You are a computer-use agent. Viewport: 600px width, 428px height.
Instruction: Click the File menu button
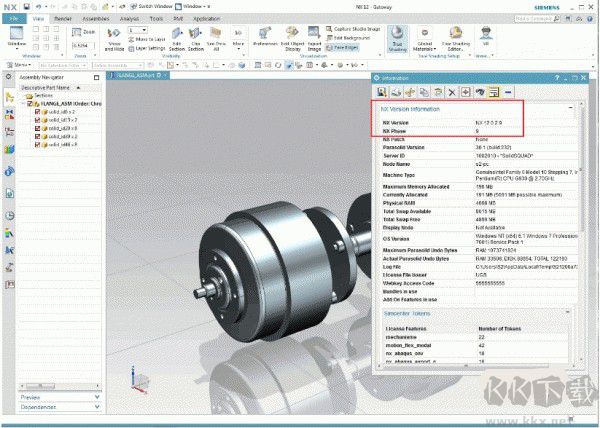pyautogui.click(x=14, y=18)
